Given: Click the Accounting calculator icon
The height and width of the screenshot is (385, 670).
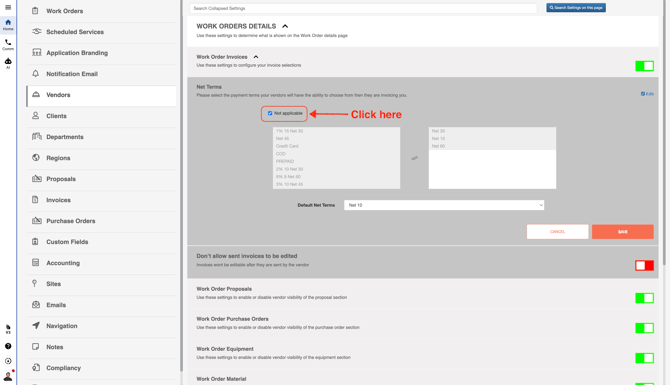Looking at the screenshot, I should tap(35, 262).
